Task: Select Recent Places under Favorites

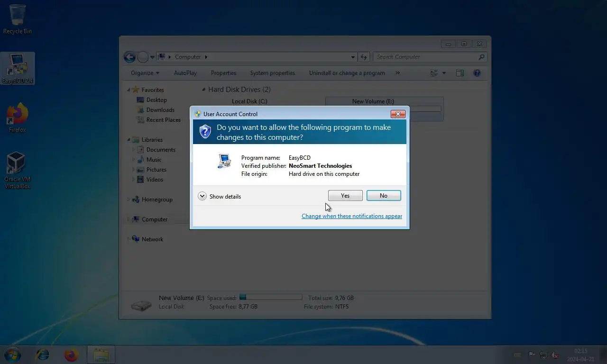Action: (x=163, y=120)
